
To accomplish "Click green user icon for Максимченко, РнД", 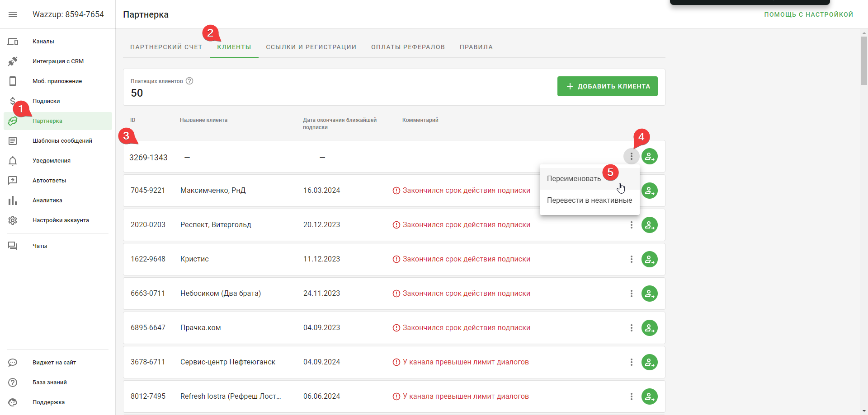I will (x=650, y=191).
